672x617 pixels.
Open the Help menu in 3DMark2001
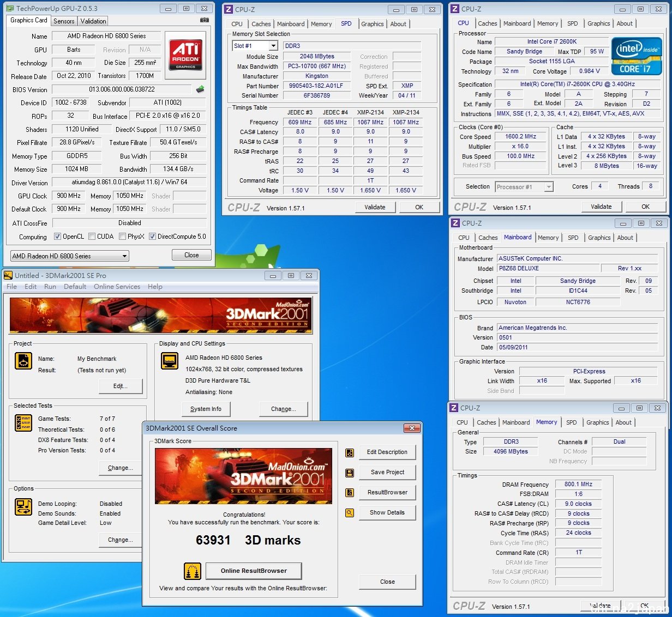pyautogui.click(x=155, y=287)
